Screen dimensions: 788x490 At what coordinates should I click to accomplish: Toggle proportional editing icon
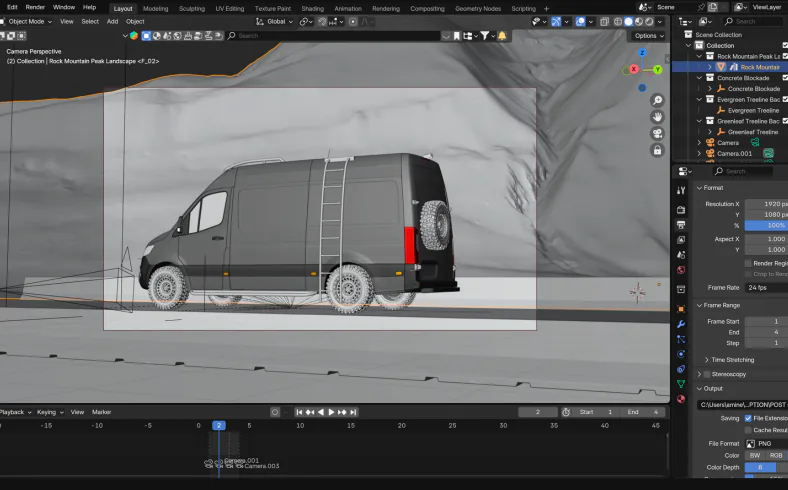[353, 22]
